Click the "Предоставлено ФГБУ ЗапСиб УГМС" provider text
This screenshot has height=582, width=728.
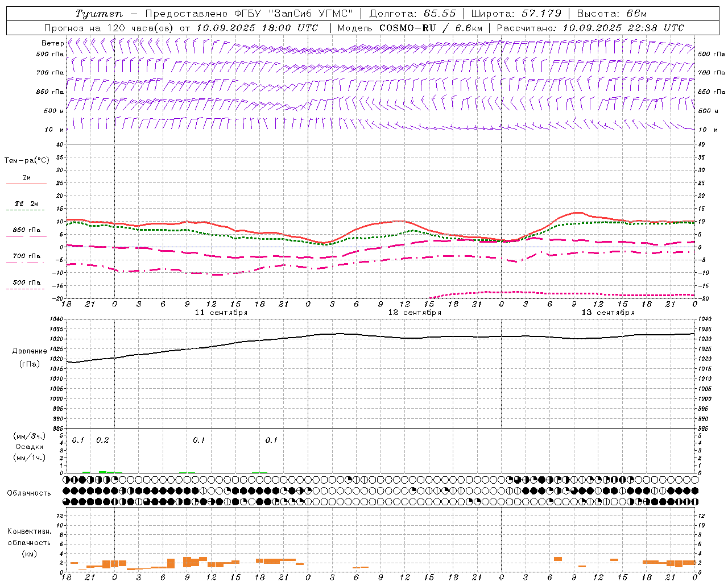(249, 14)
